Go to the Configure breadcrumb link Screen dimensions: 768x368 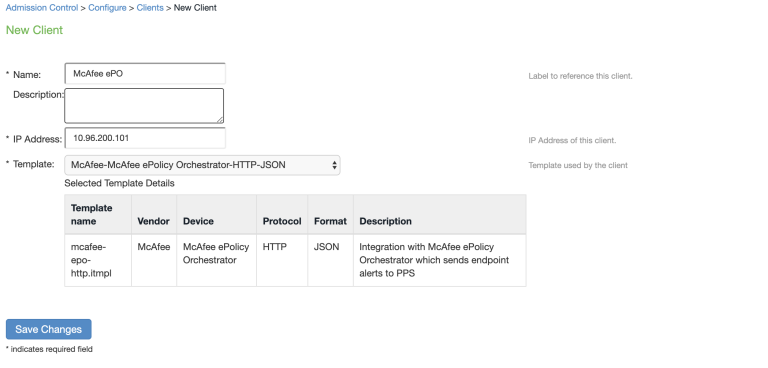pyautogui.click(x=107, y=8)
